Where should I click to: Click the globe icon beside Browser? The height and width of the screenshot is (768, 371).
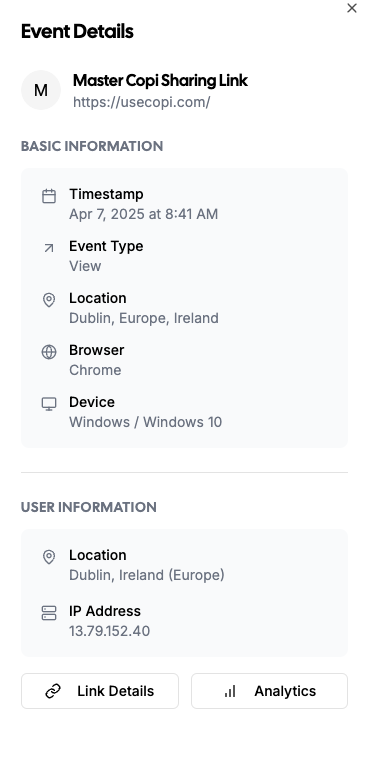point(49,352)
